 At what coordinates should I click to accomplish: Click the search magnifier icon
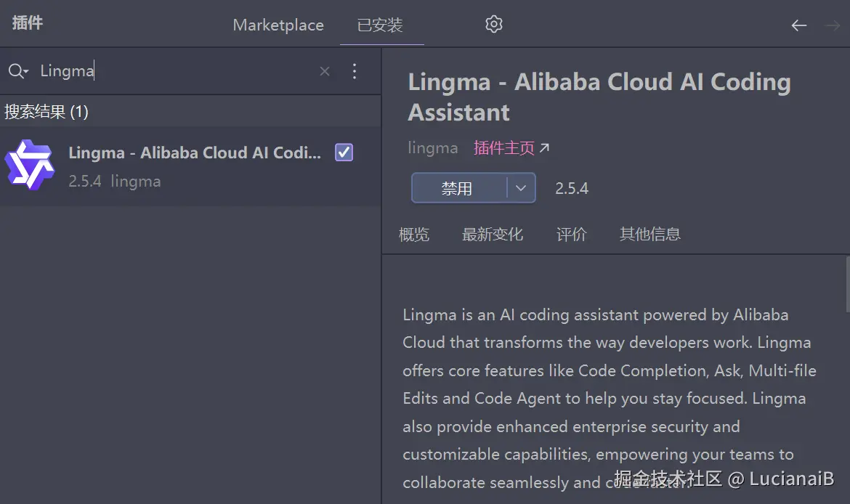click(x=17, y=70)
